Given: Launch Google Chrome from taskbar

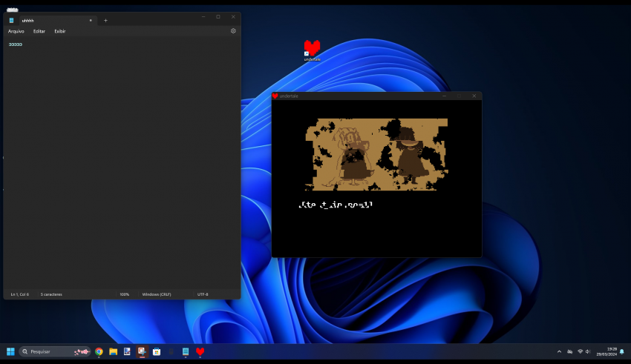Looking at the screenshot, I should [99, 351].
